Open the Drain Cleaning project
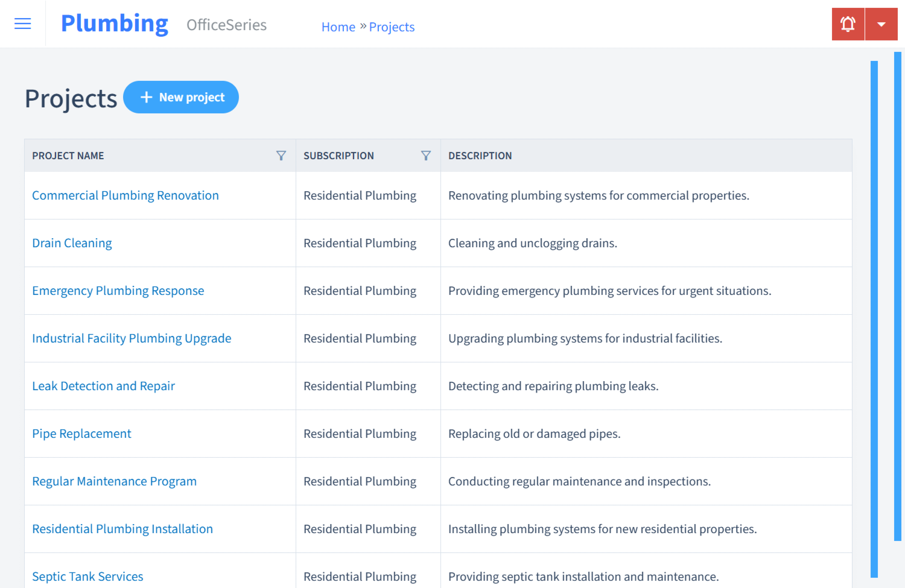This screenshot has width=905, height=588. pos(72,243)
